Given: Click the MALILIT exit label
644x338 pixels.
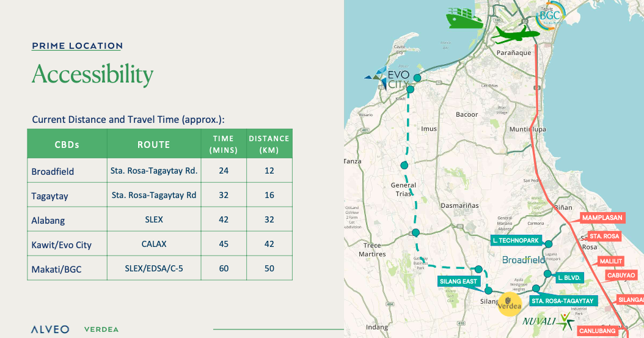Looking at the screenshot, I should pyautogui.click(x=611, y=261).
